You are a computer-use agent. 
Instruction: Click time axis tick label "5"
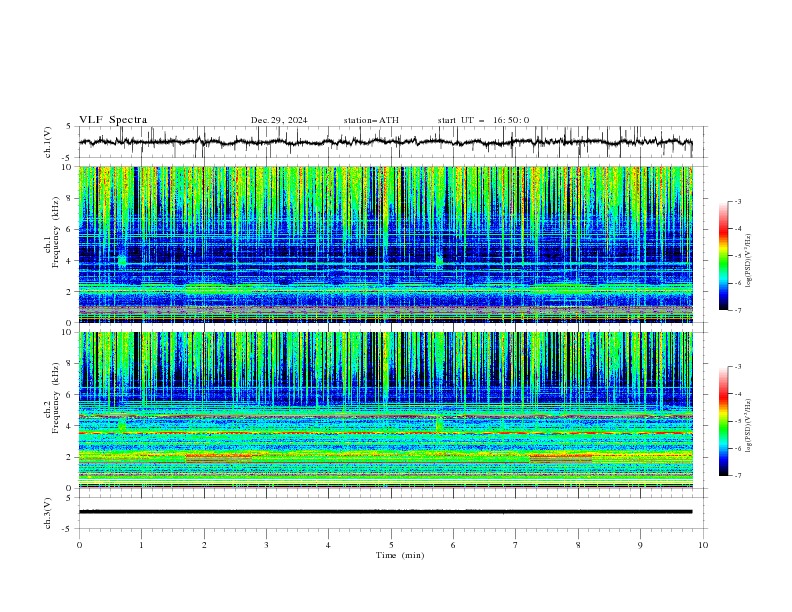(391, 545)
